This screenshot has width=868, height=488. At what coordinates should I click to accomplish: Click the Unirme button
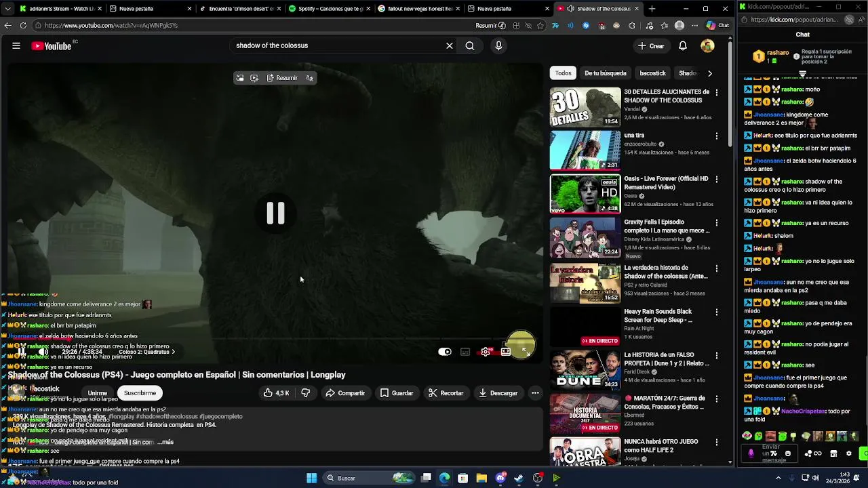98,393
